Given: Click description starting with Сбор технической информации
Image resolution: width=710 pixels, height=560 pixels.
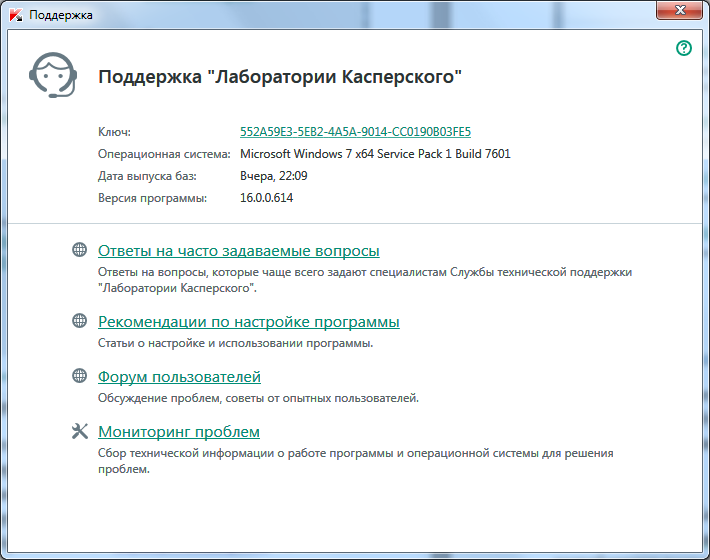Looking at the screenshot, I should tap(356, 461).
